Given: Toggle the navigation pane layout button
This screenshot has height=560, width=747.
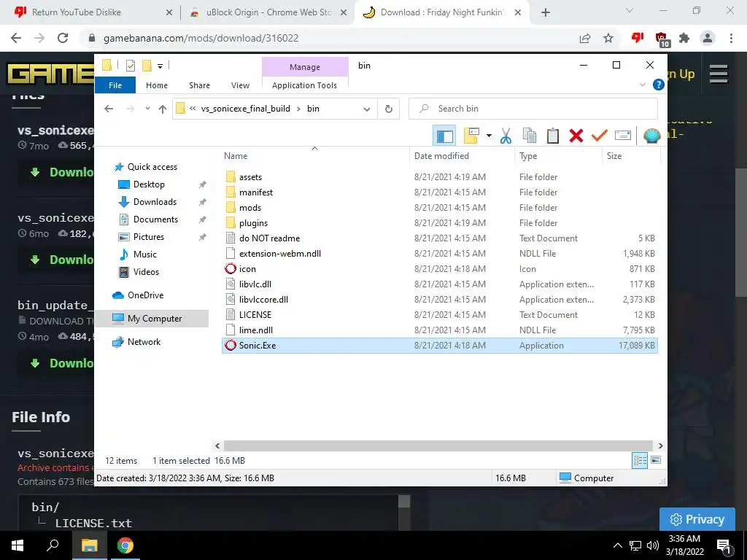Looking at the screenshot, I should point(444,136).
